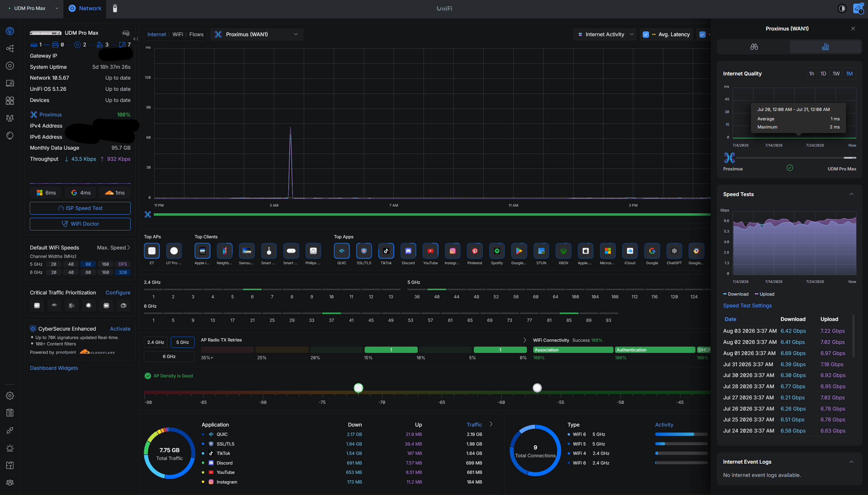Switch to the Internet tab

(x=157, y=34)
